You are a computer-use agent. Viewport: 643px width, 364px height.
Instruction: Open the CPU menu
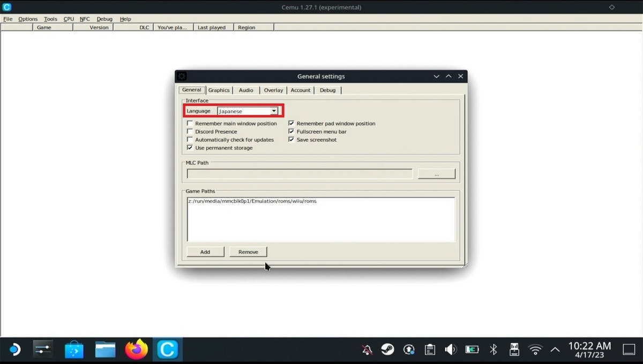pyautogui.click(x=69, y=19)
